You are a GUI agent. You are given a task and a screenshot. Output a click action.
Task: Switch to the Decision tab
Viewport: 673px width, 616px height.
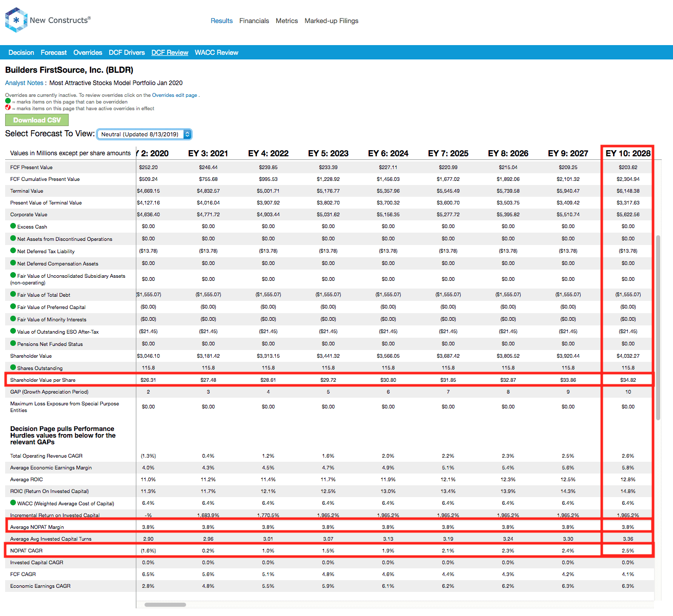tap(21, 53)
